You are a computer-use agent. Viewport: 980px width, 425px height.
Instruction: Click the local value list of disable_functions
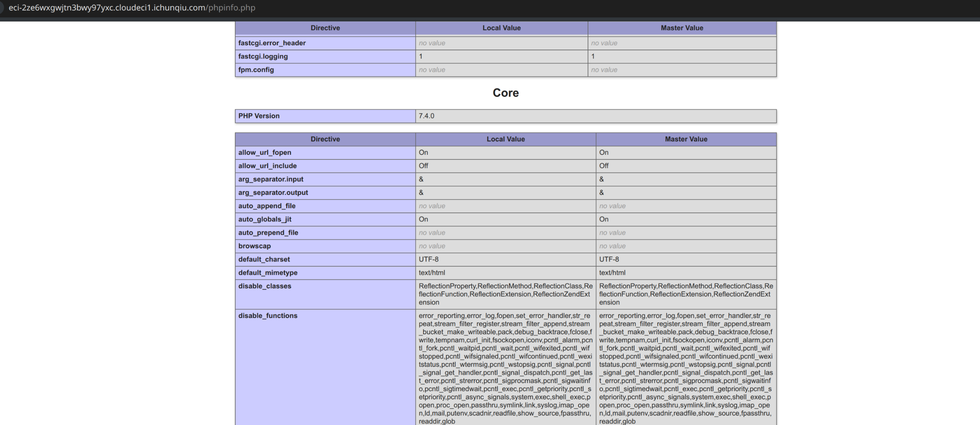click(x=506, y=369)
